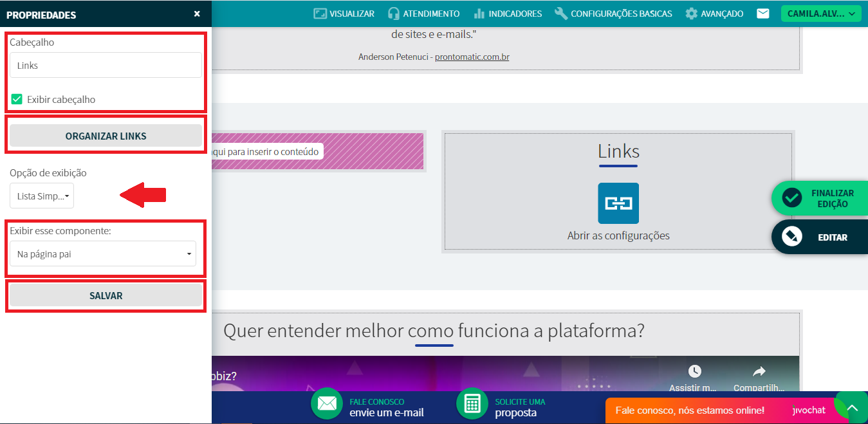Uncheck the Exibir cabeçalho checkbox

(17, 100)
